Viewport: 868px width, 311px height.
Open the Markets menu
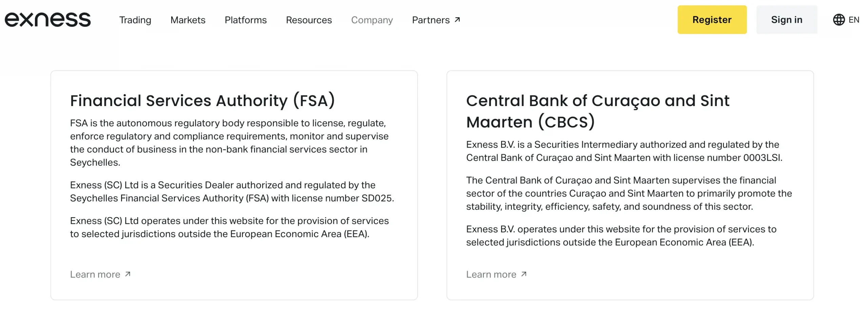click(188, 20)
